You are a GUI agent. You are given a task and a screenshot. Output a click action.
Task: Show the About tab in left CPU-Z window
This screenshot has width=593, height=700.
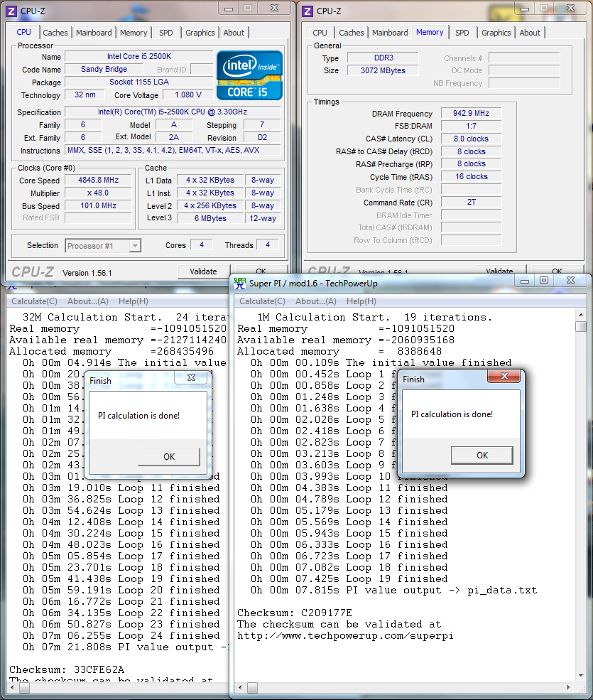(x=234, y=33)
